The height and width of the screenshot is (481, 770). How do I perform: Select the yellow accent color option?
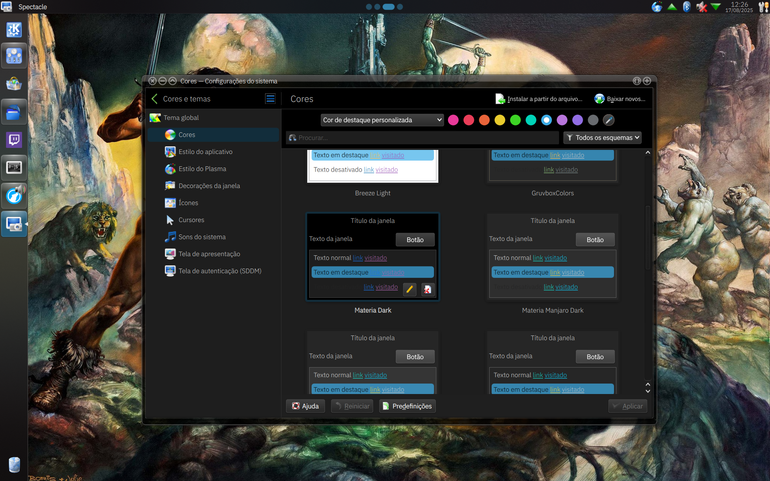click(500, 120)
